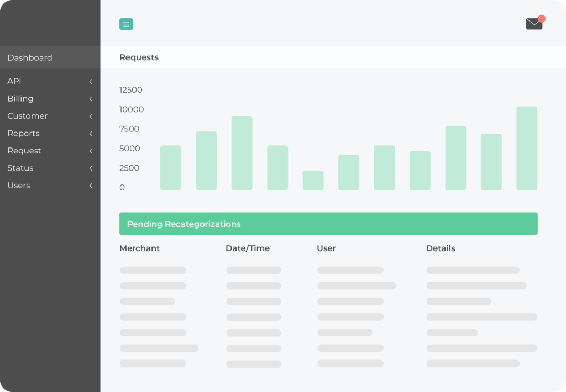Screen dimensions: 566x392
Task: Click the 10000 y-axis label
Action: click(x=132, y=109)
